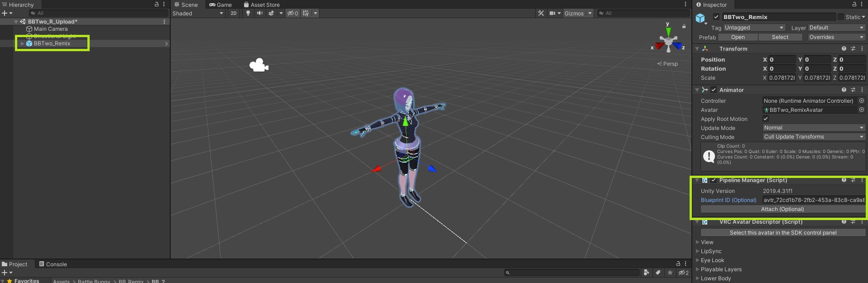Open Culling Mode dropdown
This screenshot has height=283, width=868.
click(814, 137)
